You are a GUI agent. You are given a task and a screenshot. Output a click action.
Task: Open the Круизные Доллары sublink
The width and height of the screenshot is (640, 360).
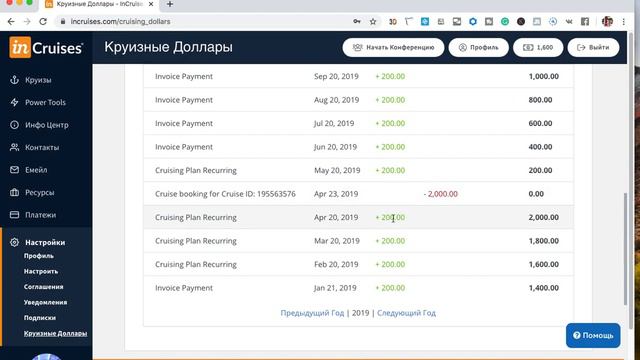click(55, 333)
